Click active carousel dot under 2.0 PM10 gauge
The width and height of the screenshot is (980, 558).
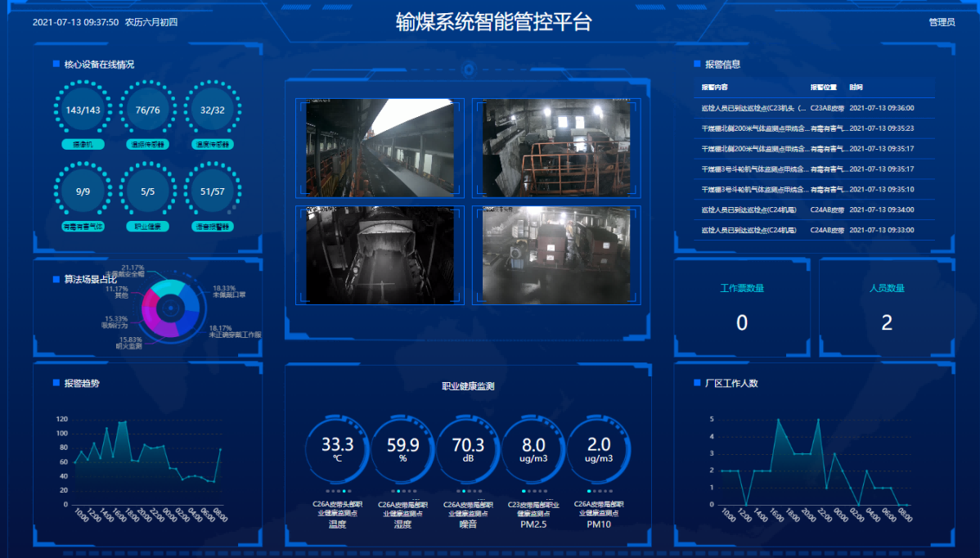(589, 491)
